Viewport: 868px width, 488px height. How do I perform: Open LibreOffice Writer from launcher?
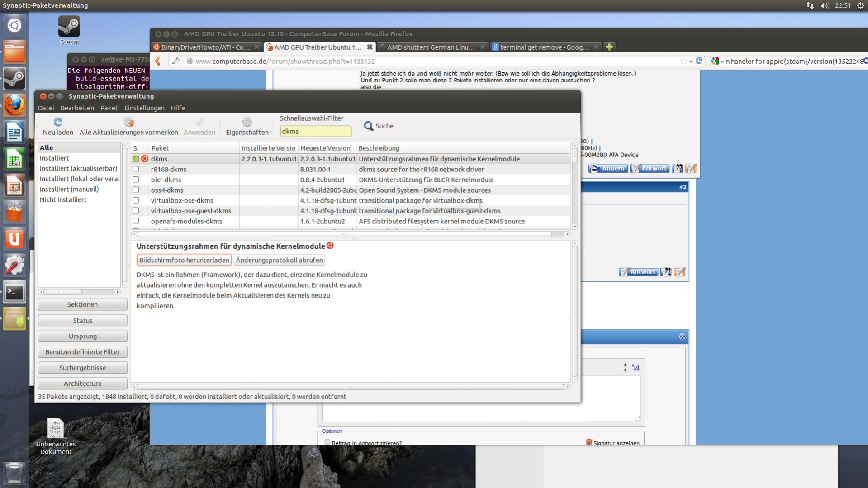pos(14,132)
